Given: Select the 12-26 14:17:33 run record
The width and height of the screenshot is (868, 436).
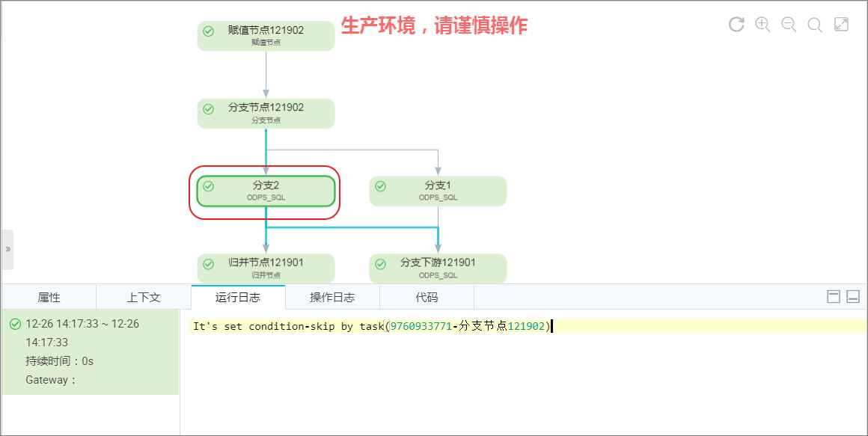Looking at the screenshot, I should point(91,352).
